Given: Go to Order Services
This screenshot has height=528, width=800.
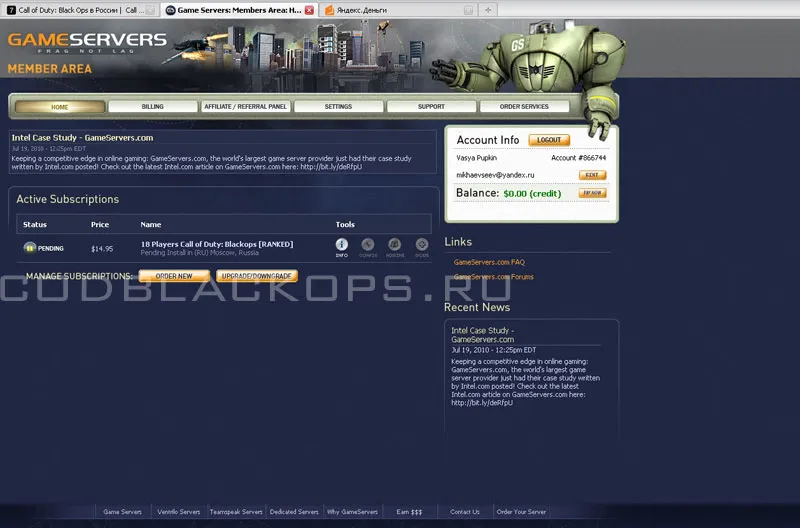Looking at the screenshot, I should pos(524,107).
